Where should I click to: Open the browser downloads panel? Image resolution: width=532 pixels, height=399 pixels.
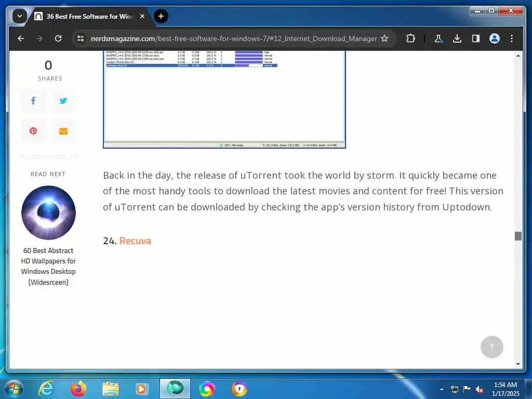coord(457,38)
